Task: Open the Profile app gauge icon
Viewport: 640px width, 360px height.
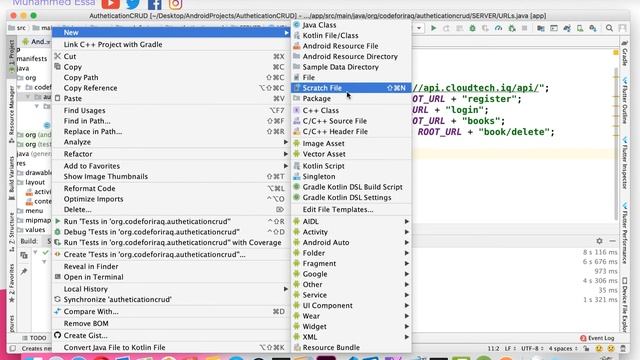Action: point(498,28)
